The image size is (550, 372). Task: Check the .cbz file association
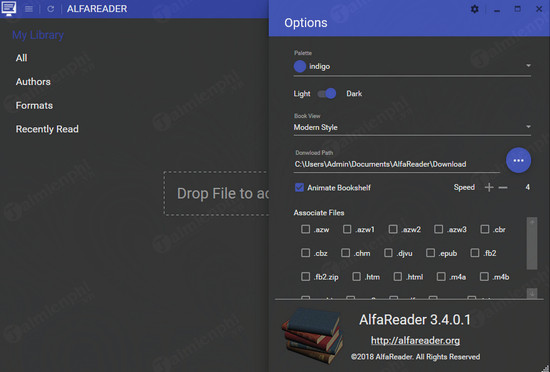[306, 253]
